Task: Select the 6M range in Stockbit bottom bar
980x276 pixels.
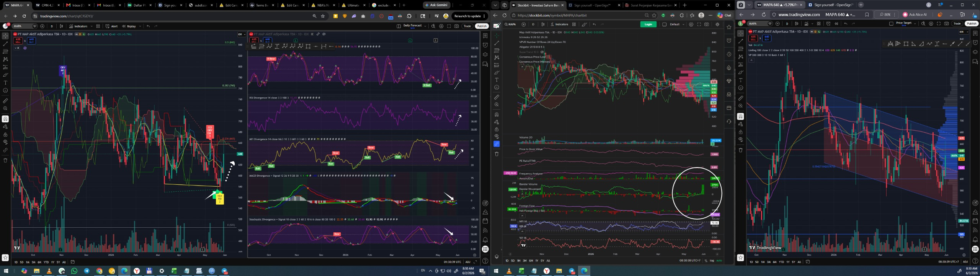Action: pos(531,261)
